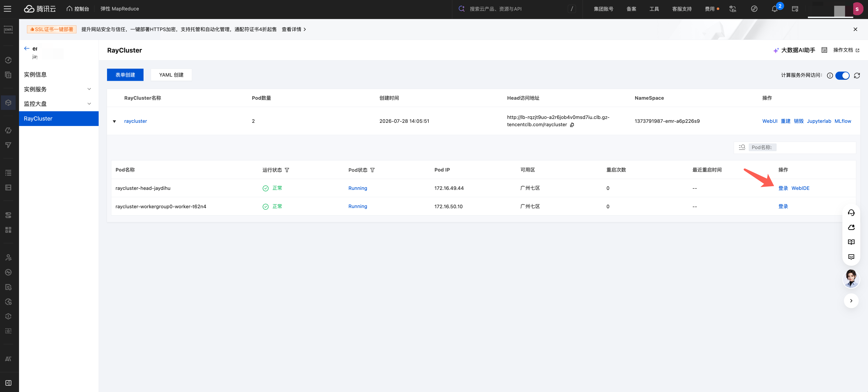
Task: Click 登录 for the worker pod
Action: tap(783, 206)
